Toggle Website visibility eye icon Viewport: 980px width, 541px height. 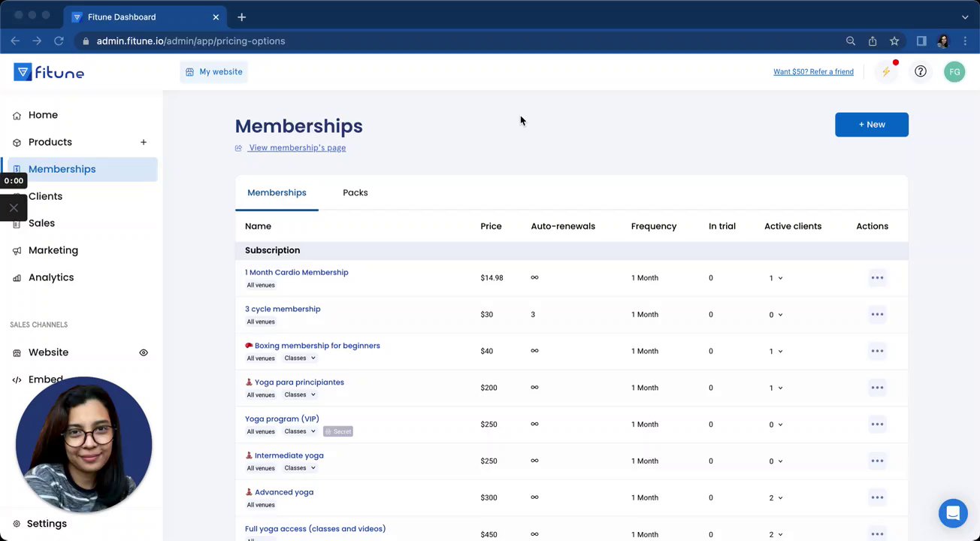click(x=144, y=352)
